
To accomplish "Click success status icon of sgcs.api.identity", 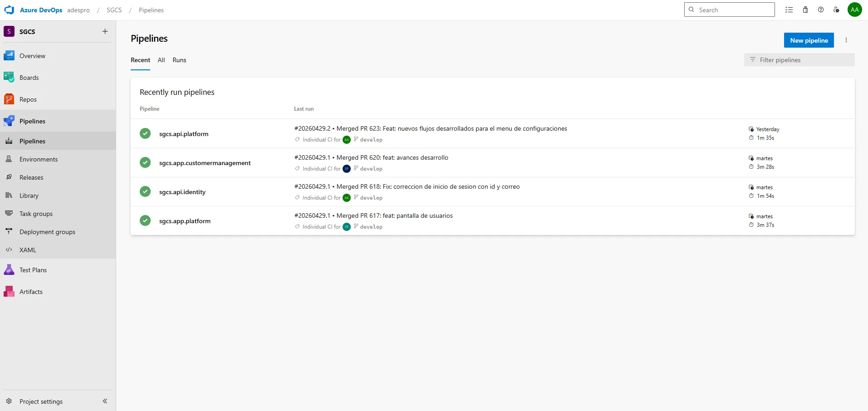I will pyautogui.click(x=145, y=191).
